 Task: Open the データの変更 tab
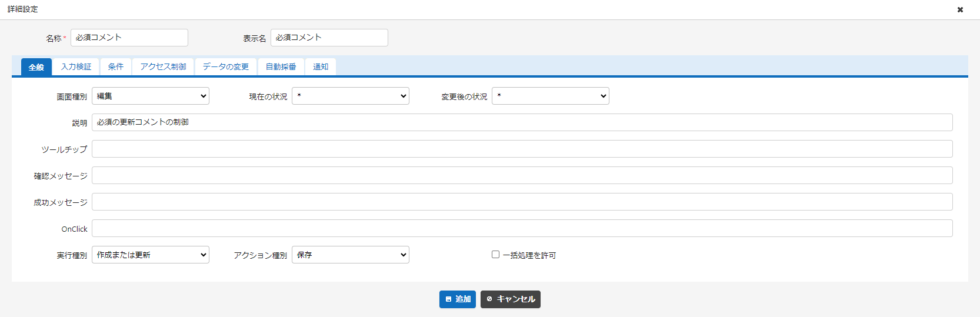(x=226, y=66)
